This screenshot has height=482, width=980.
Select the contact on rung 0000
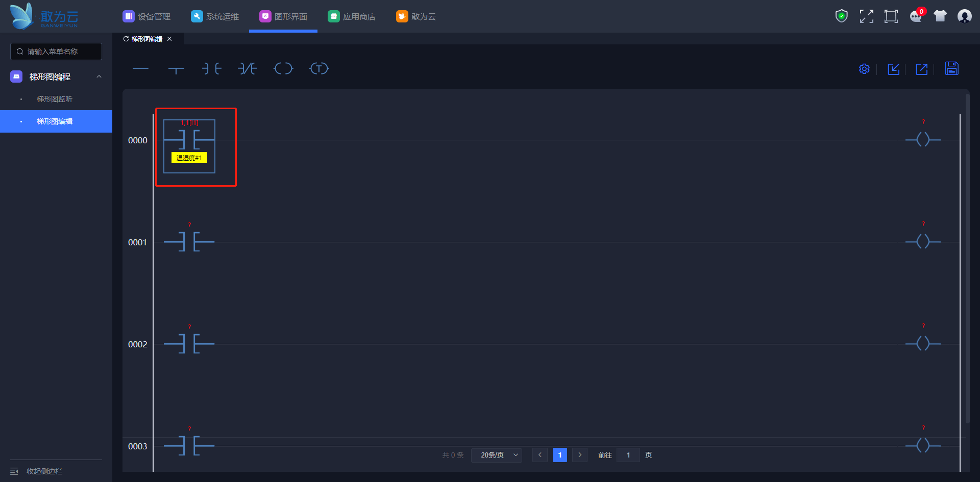189,139
